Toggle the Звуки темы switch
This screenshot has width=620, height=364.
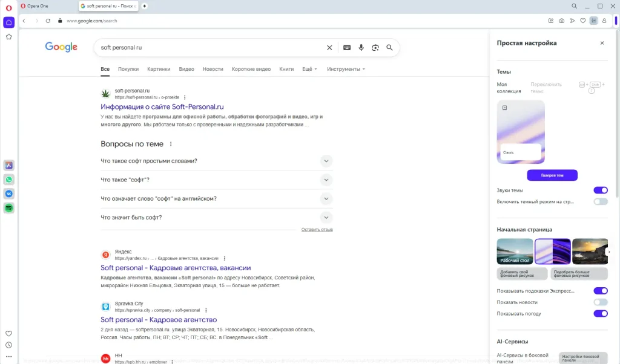pyautogui.click(x=600, y=190)
